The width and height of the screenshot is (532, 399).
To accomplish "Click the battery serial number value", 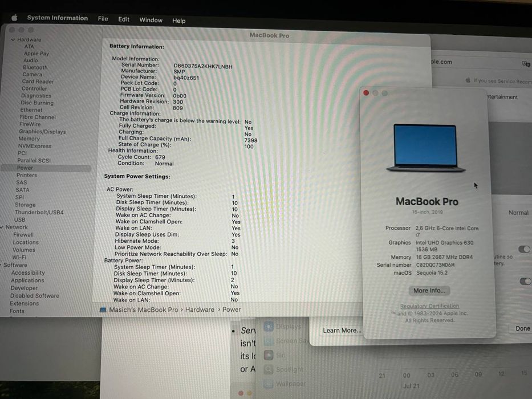I will [203, 67].
